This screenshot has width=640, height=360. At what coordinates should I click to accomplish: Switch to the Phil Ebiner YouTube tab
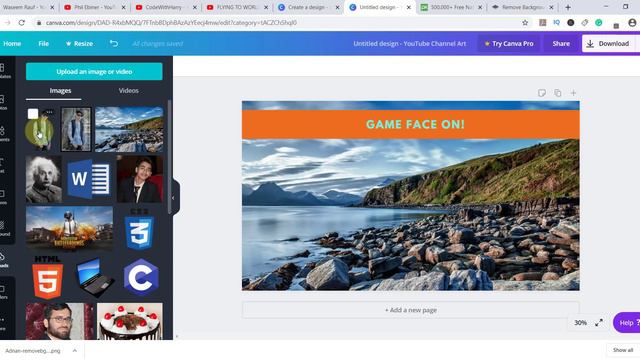tap(95, 7)
